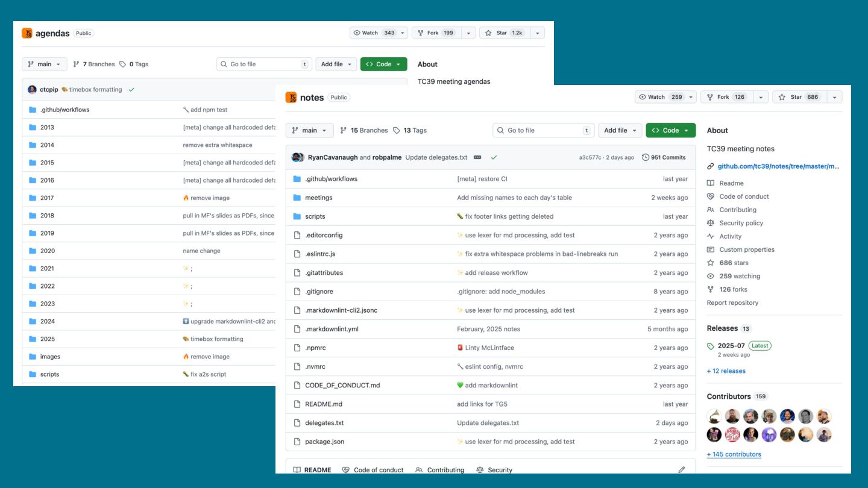
Task: Expand Star lists dropdown arrow in notes repo
Action: point(835,97)
